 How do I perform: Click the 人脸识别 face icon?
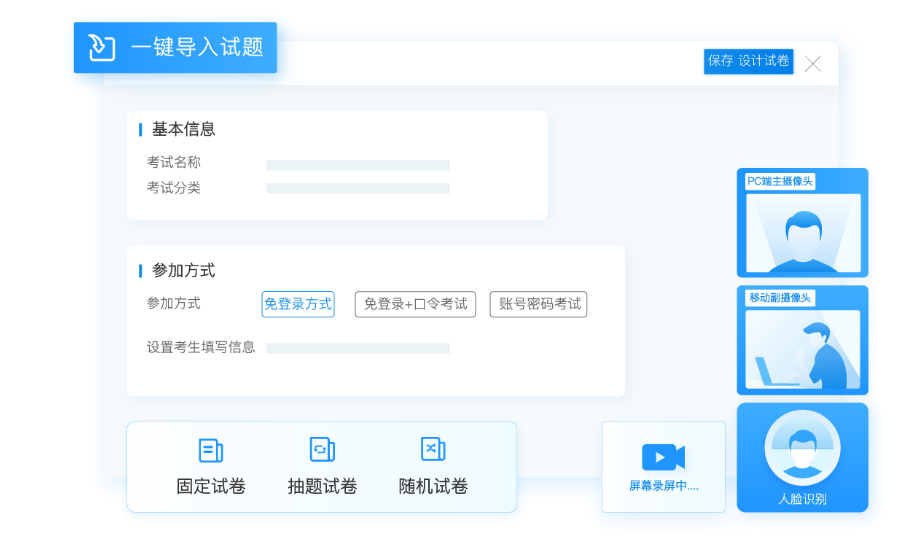pyautogui.click(x=802, y=446)
